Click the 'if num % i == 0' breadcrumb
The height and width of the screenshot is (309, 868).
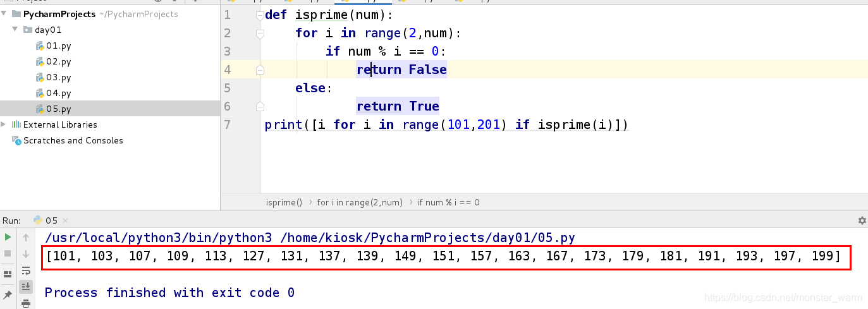click(448, 202)
